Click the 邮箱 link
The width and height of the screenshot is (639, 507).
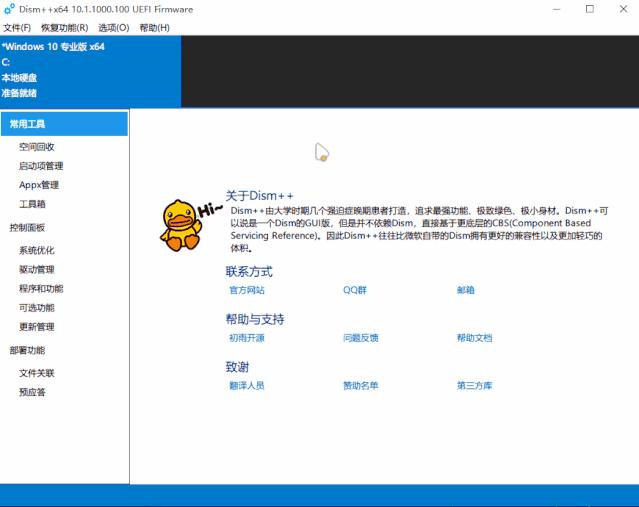[465, 290]
